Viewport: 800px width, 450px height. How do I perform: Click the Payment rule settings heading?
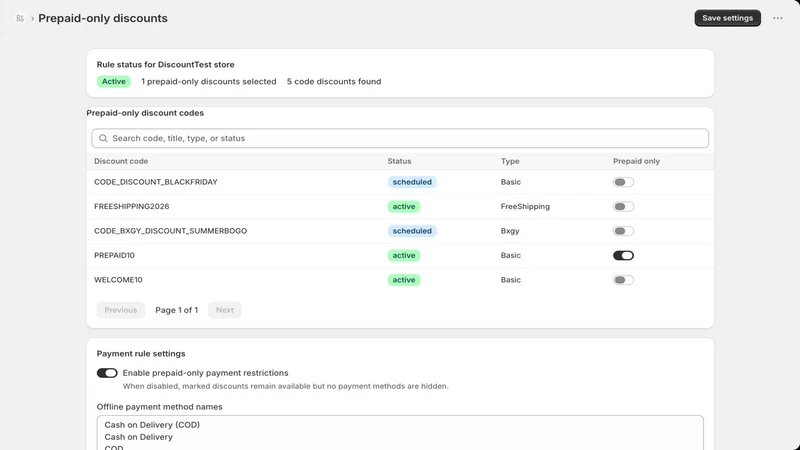(141, 354)
